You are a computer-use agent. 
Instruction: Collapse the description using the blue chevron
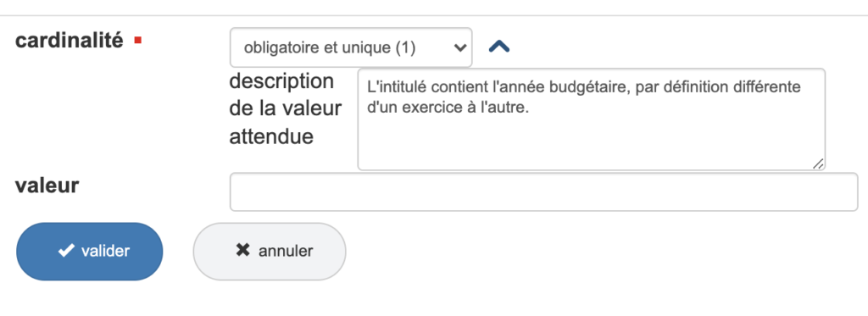point(498,47)
